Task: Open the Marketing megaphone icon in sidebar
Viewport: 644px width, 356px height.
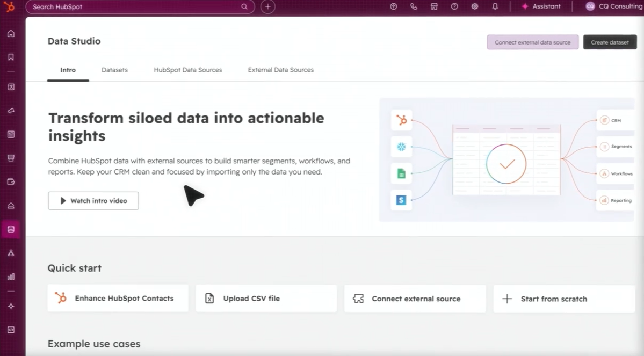Action: click(x=11, y=111)
